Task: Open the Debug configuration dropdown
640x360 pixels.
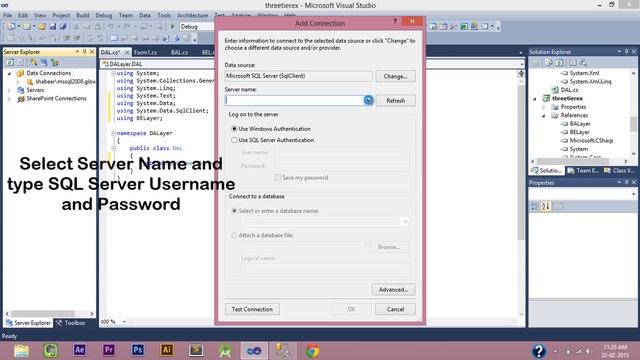Action: point(196,27)
